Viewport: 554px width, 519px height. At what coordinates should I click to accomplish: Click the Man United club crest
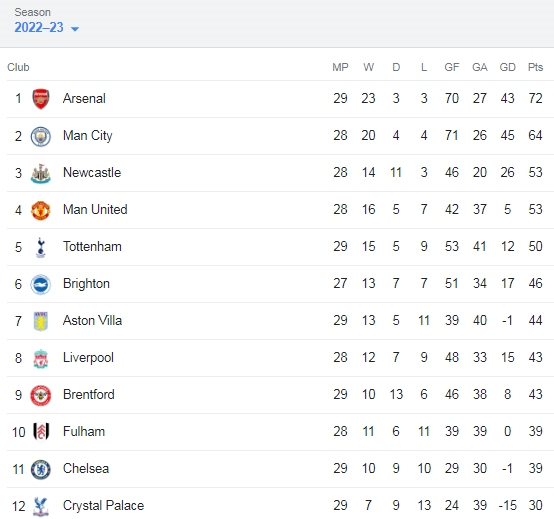[41, 210]
